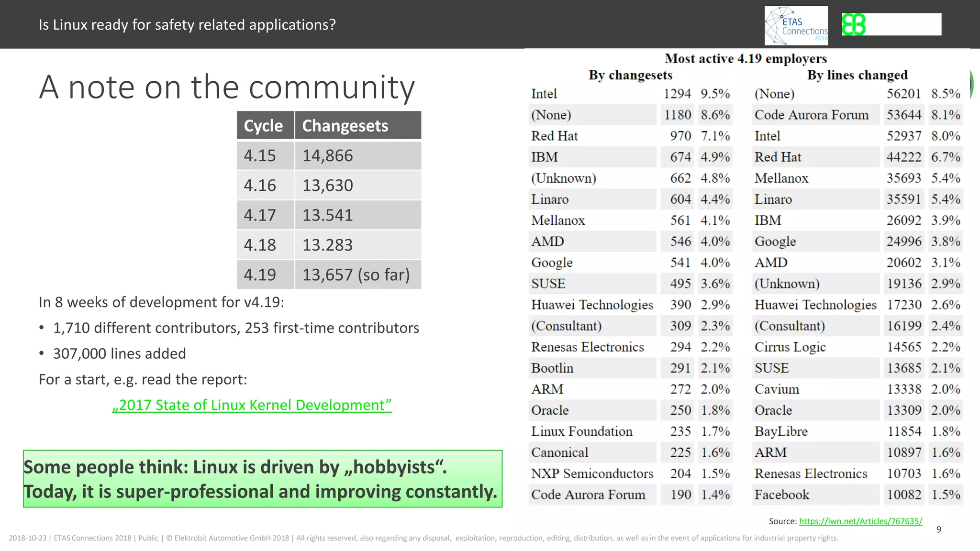The height and width of the screenshot is (551, 980).
Task: Click the green EB Elektrobit logo
Action: coord(854,24)
